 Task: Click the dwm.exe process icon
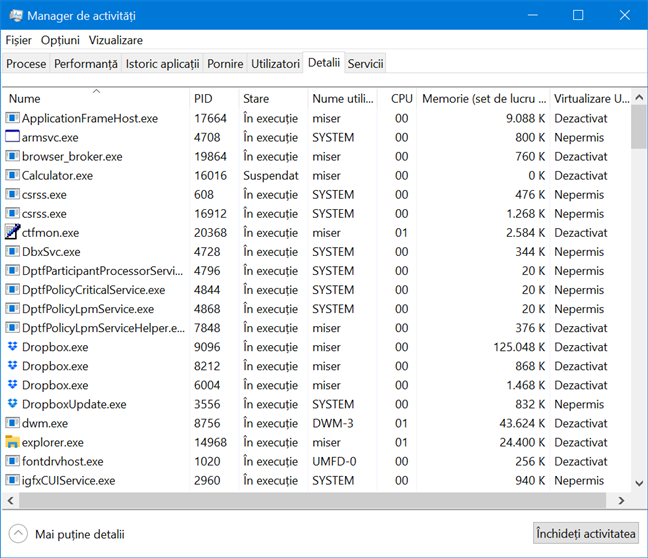(12, 423)
